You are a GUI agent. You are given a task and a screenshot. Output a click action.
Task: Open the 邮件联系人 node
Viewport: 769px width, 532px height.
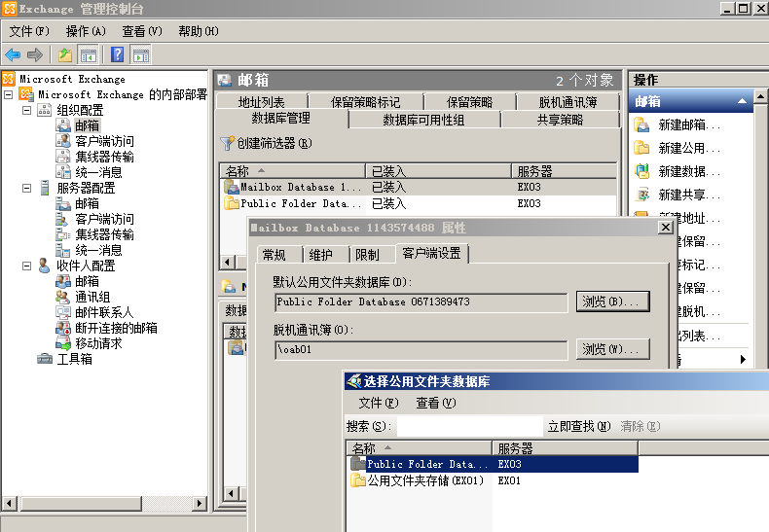pos(104,312)
